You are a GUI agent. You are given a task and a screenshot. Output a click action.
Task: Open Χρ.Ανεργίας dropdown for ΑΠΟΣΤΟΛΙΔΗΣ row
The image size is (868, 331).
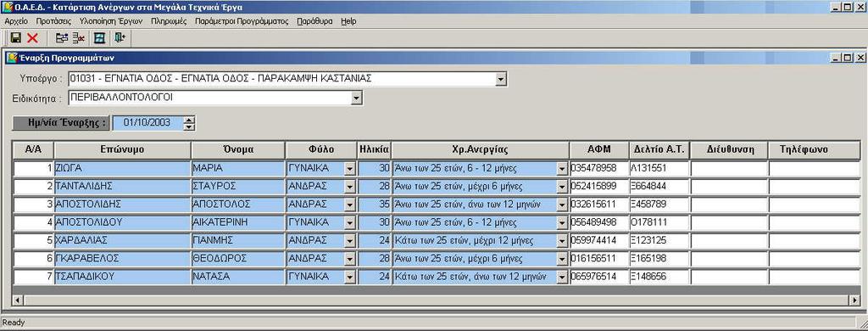[x=562, y=205]
